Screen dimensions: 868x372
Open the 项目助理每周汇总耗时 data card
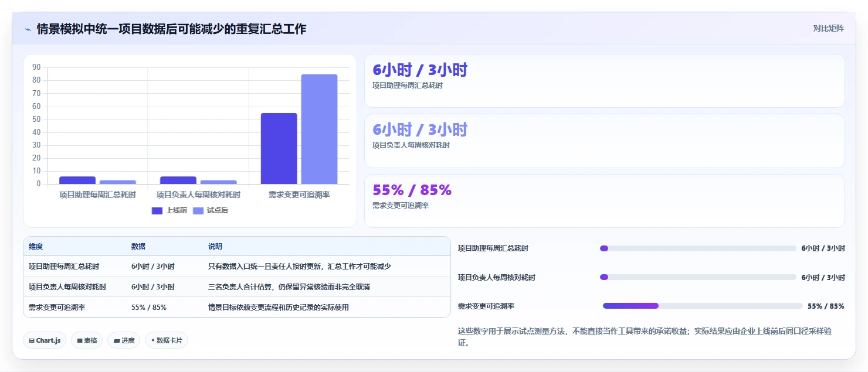tap(605, 81)
